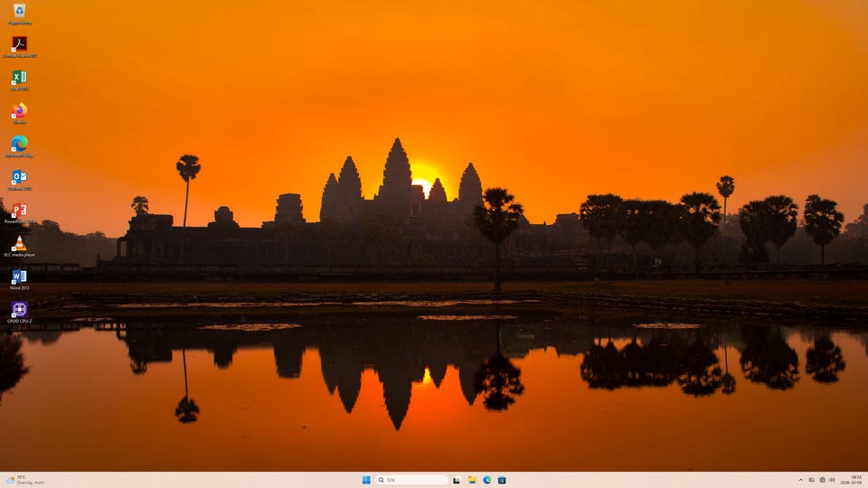Click the taskbar search box

coord(412,480)
